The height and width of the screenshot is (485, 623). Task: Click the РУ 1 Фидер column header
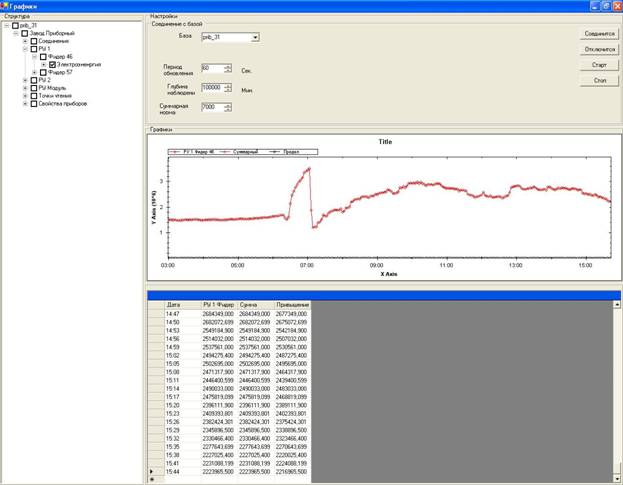[x=220, y=305]
